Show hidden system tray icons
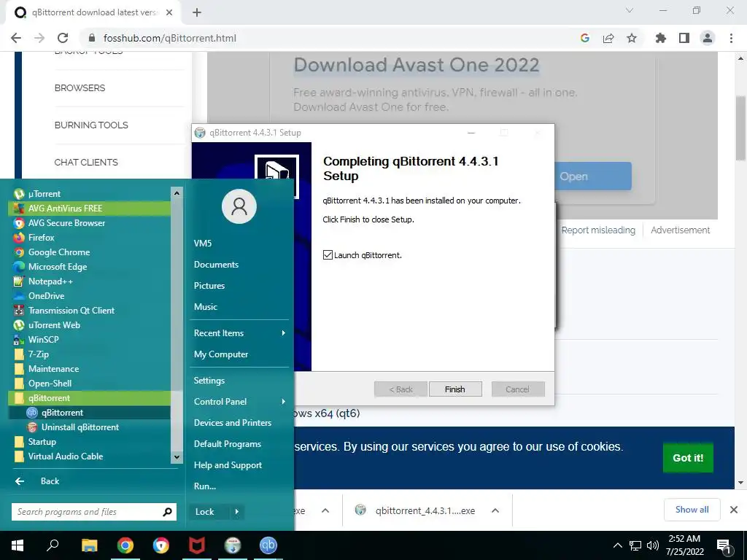This screenshot has height=560, width=747. click(617, 545)
